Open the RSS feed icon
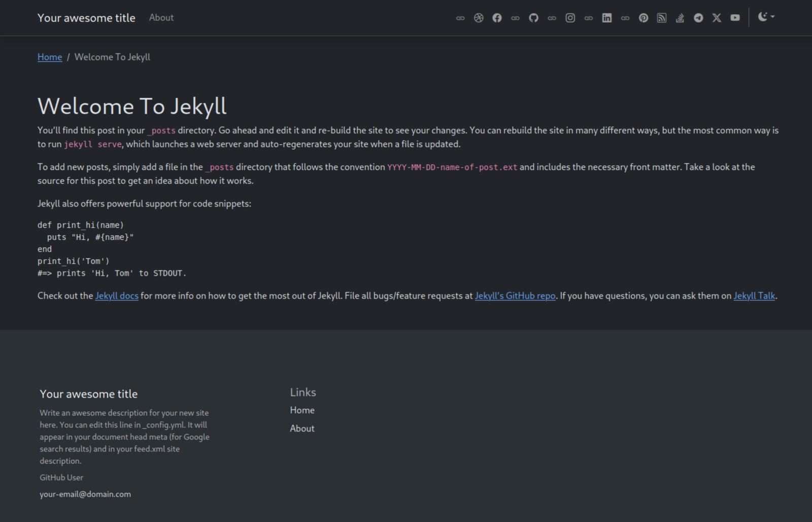The height and width of the screenshot is (522, 812). point(662,17)
